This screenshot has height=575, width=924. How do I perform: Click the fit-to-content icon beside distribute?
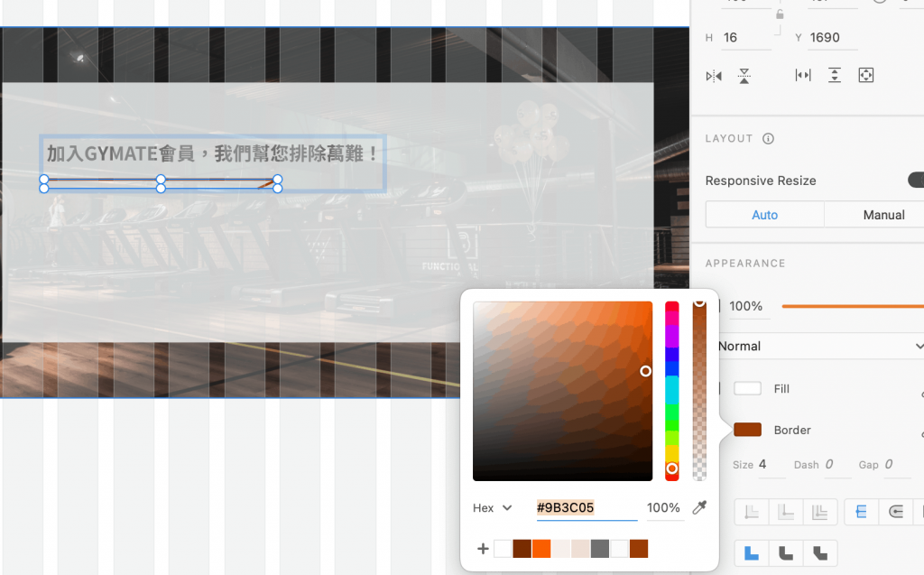[x=866, y=75]
